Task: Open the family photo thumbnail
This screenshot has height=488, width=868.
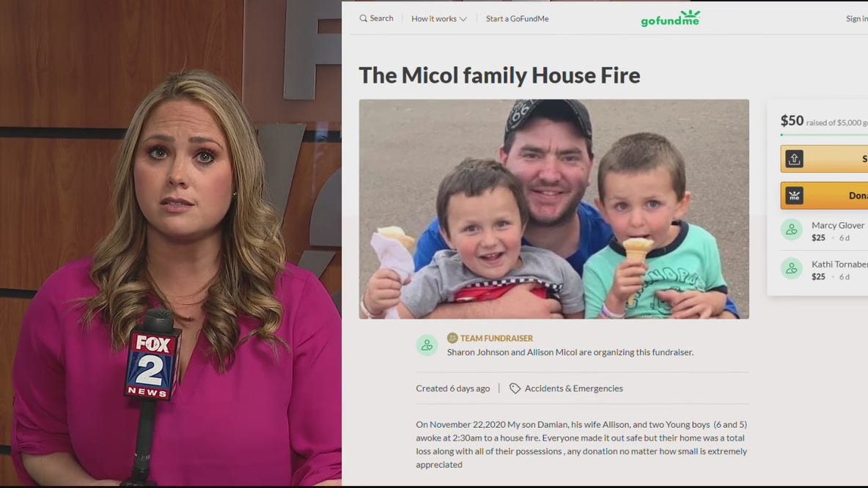Action: click(x=553, y=209)
